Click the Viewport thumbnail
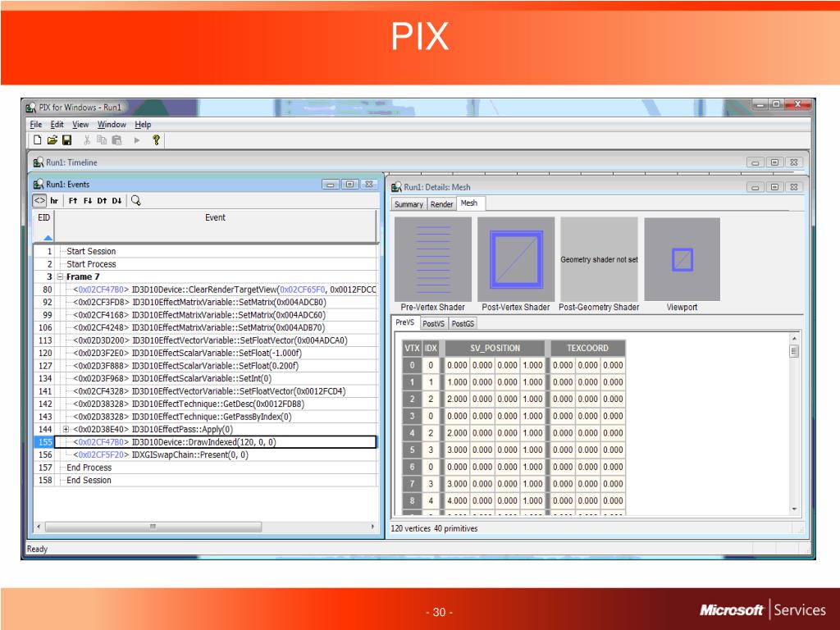Image resolution: width=840 pixels, height=630 pixels. [682, 259]
